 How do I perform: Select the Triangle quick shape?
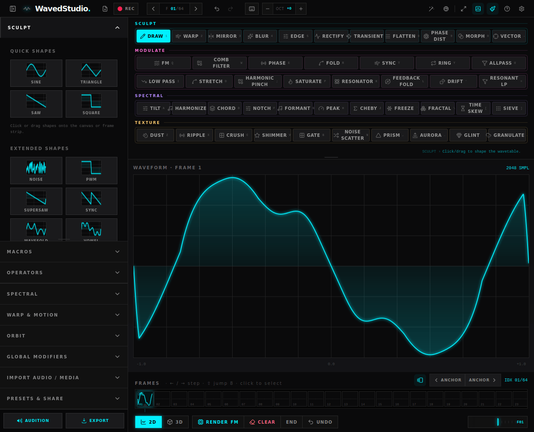pos(91,73)
